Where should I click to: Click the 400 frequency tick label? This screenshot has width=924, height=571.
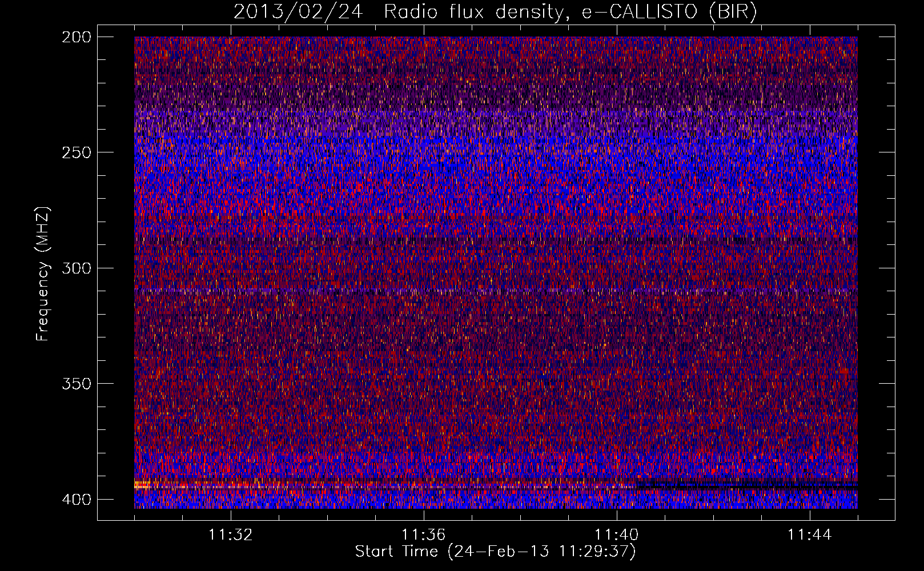tap(76, 500)
